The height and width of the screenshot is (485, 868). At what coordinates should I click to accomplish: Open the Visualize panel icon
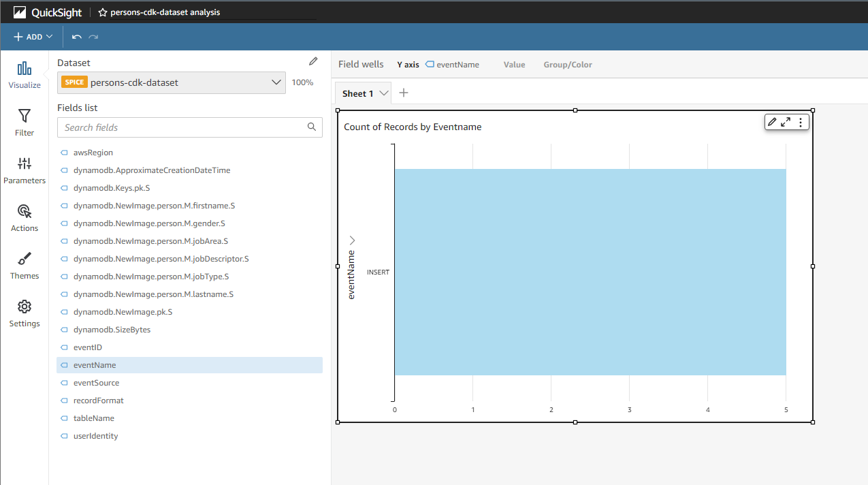tap(25, 69)
